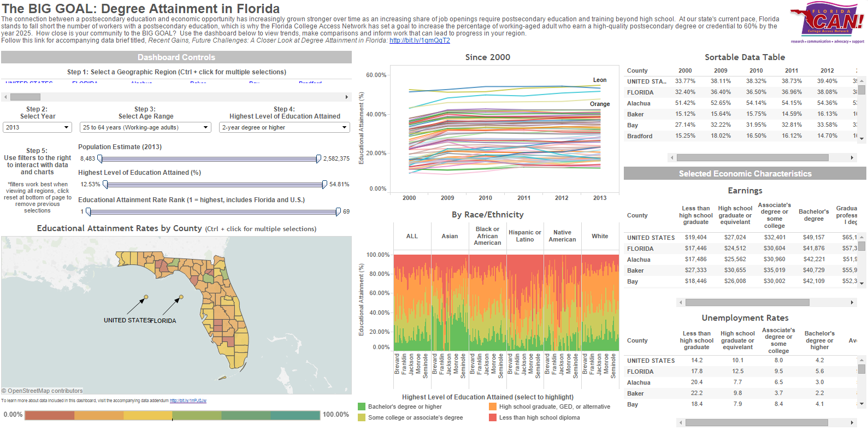Click the Florida CAN! logo
868x430 pixels.
tap(827, 24)
